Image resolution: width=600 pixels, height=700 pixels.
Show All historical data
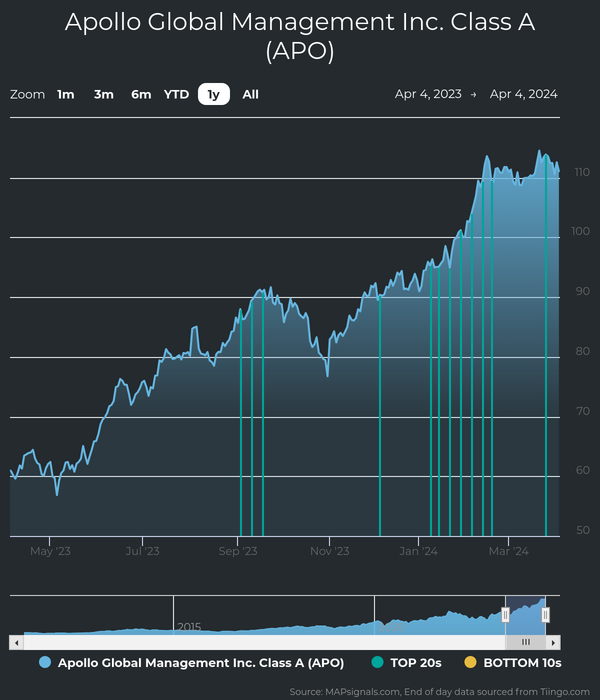pyautogui.click(x=250, y=94)
